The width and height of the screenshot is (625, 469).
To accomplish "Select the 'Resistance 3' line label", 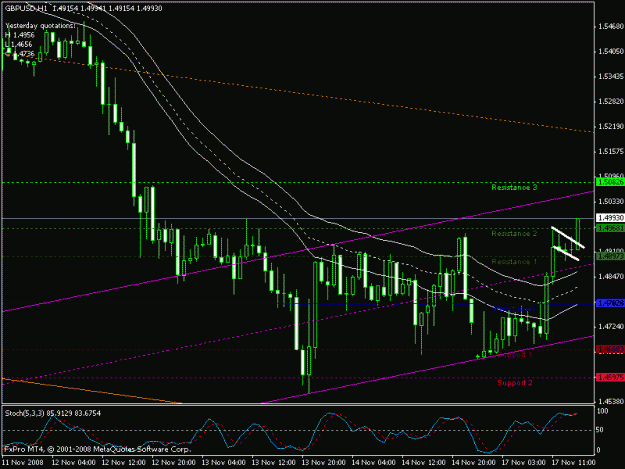I will tap(514, 187).
